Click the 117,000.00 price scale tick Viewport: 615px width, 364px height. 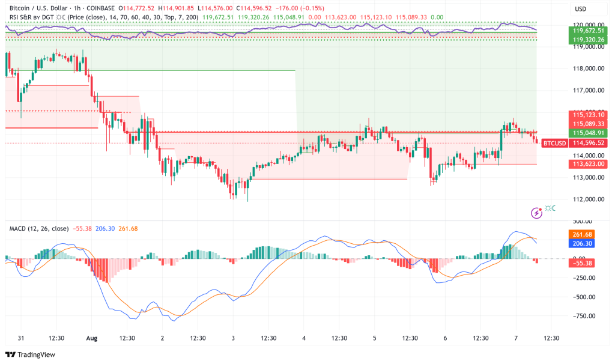point(589,90)
